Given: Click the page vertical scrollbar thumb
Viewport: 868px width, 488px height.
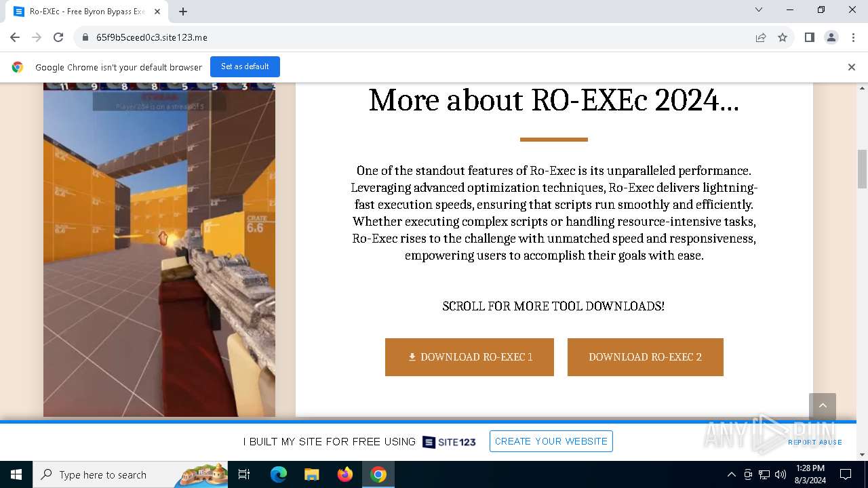Looking at the screenshot, I should tap(863, 169).
